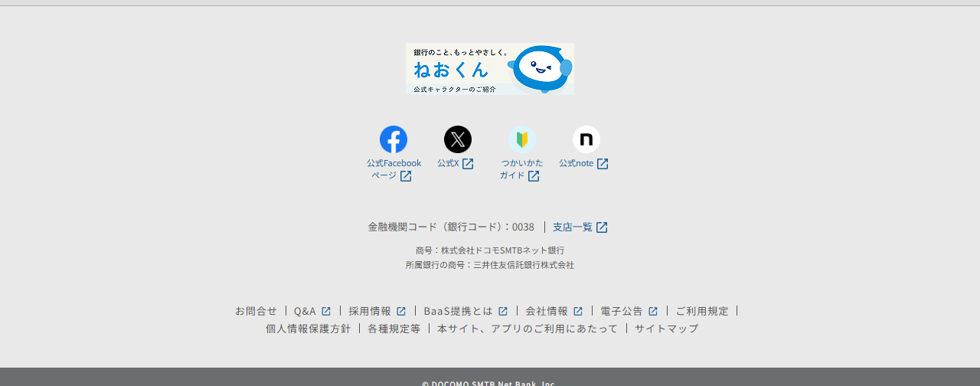The width and height of the screenshot is (980, 386).
Task: Open the BaaS提携とは footer link
Action: click(x=459, y=311)
